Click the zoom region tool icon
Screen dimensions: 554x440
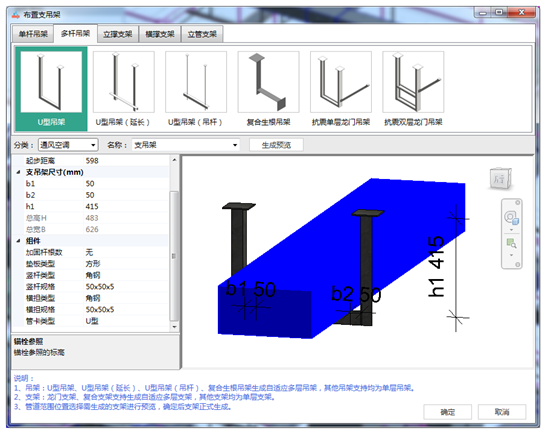[x=511, y=244]
